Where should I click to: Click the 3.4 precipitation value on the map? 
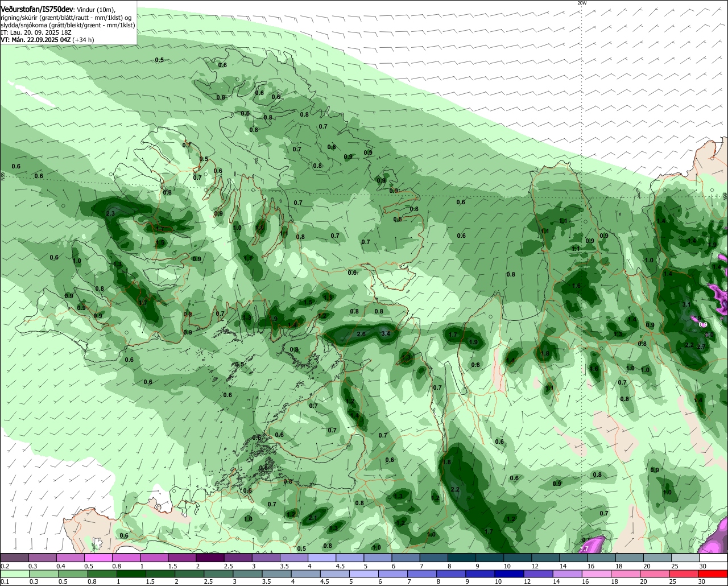tap(386, 333)
